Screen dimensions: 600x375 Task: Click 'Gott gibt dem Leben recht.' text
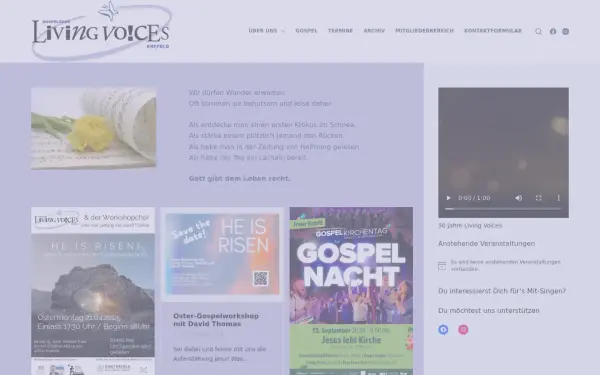pyautogui.click(x=240, y=178)
